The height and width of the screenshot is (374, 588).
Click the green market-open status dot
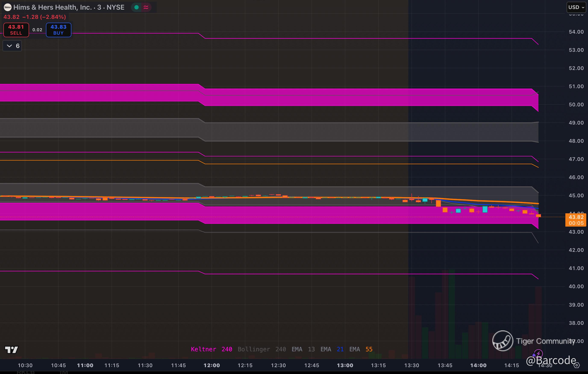(137, 7)
